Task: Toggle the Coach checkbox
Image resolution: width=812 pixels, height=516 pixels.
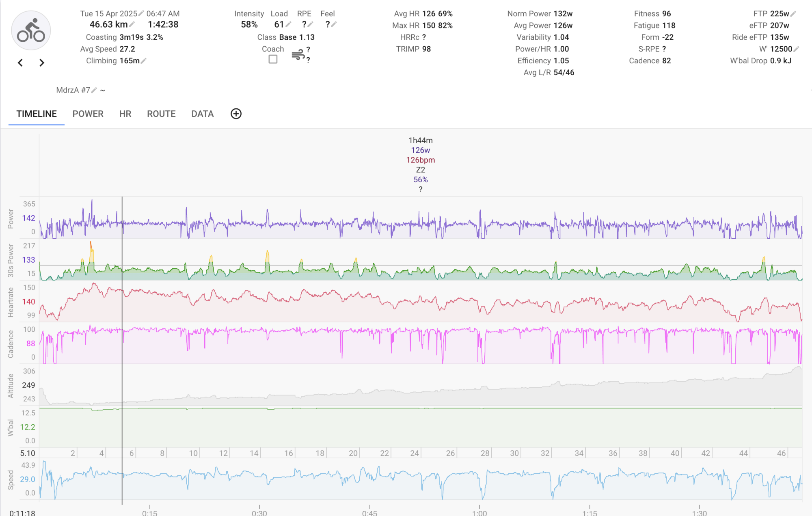Action: coord(273,59)
